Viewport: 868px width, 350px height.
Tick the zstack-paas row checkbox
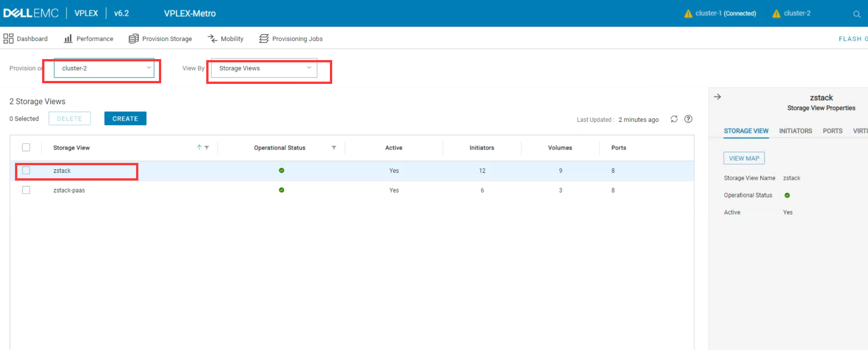(x=26, y=190)
